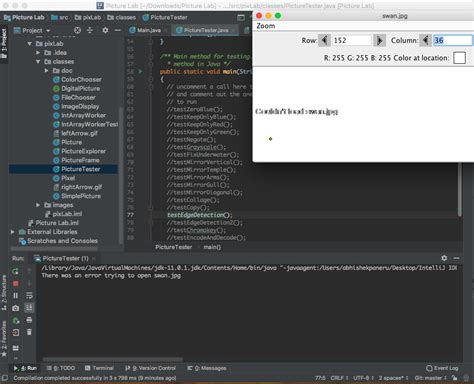
Task: Click the up stack trace arrow in Run panel
Action: 29,271
